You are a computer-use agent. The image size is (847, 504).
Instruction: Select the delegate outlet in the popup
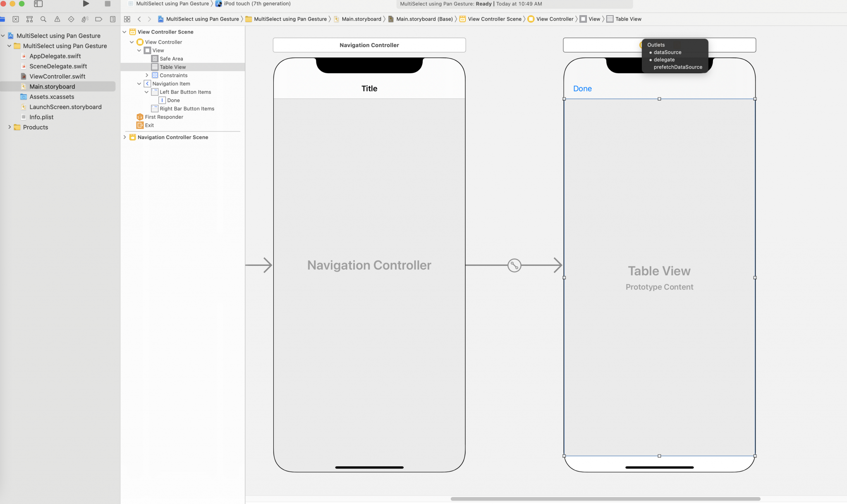coord(664,60)
